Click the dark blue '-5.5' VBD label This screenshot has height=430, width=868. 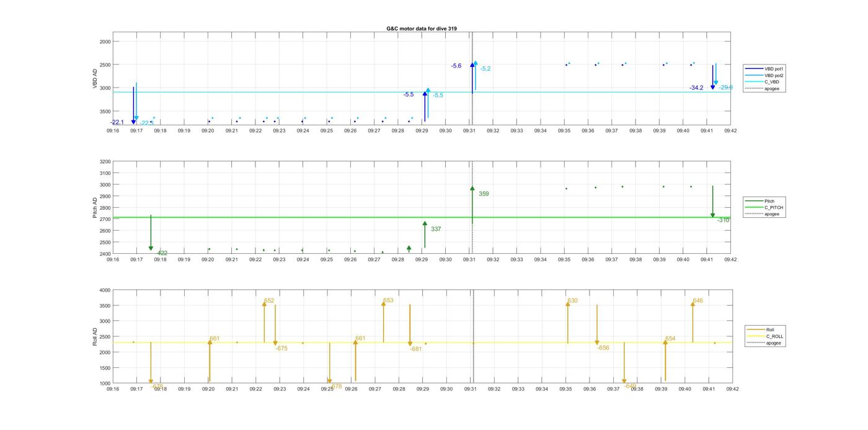point(408,94)
